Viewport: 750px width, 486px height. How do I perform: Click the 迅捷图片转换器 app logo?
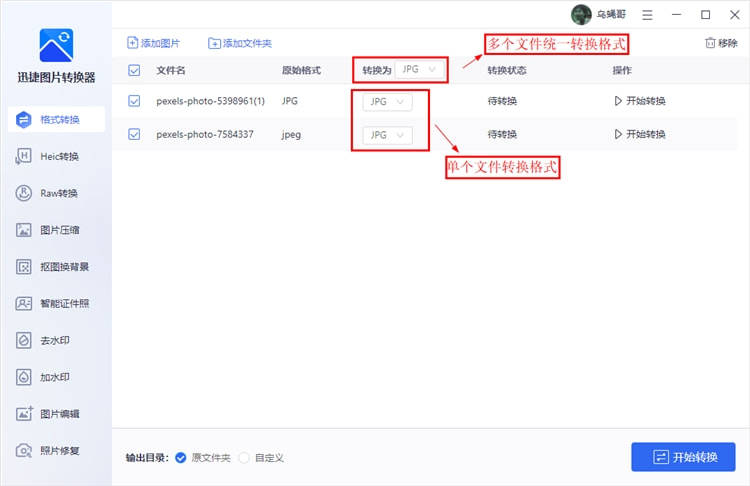click(56, 45)
